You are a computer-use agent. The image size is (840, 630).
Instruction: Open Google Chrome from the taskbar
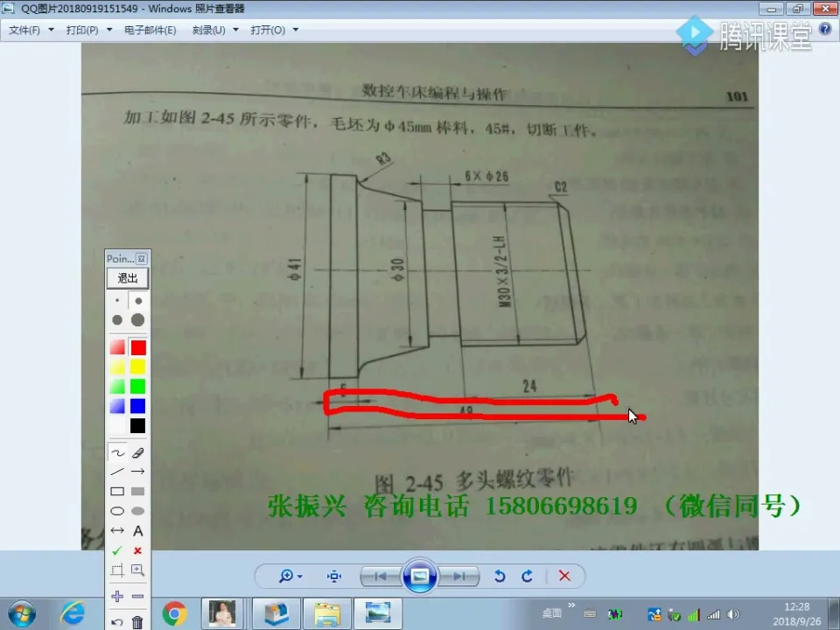click(174, 613)
